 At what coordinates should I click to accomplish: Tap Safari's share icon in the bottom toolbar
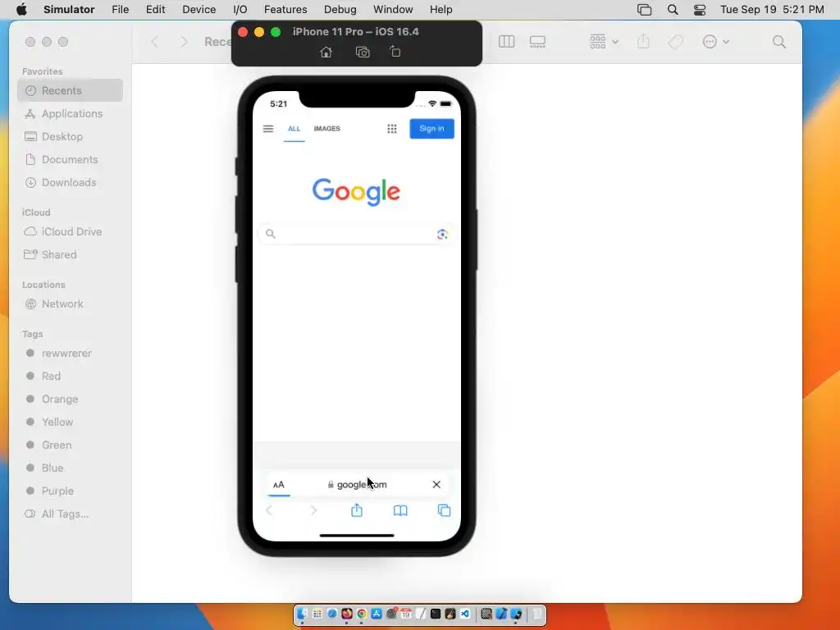357,510
